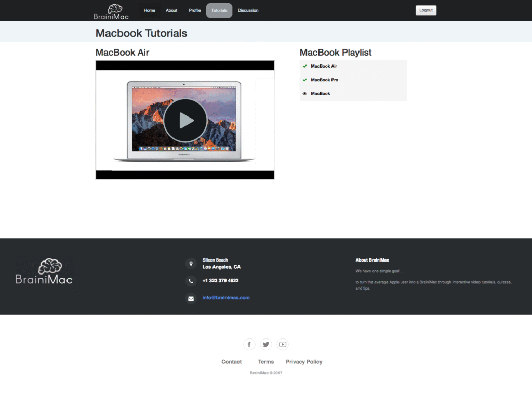Image resolution: width=532 pixels, height=404 pixels.
Task: Click the location pin icon
Action: [x=191, y=264]
